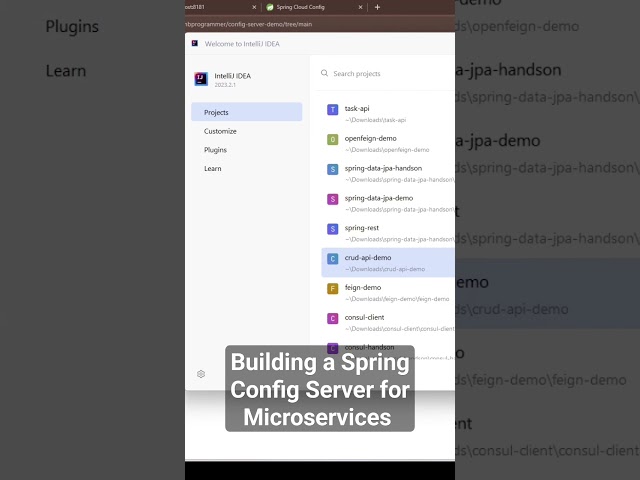Viewport: 640px width, 480px height.
Task: Open the settings gear in IntelliJ welcome window
Action: click(x=201, y=374)
